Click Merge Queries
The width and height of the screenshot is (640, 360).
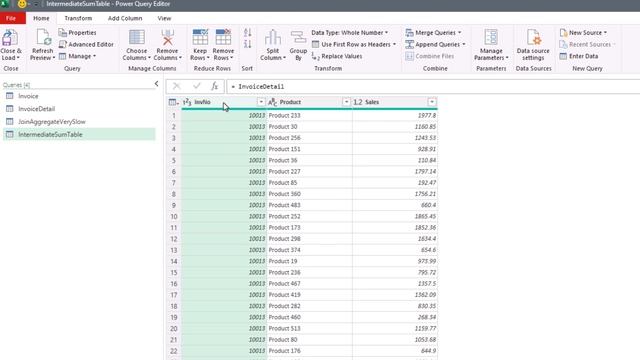pos(433,33)
